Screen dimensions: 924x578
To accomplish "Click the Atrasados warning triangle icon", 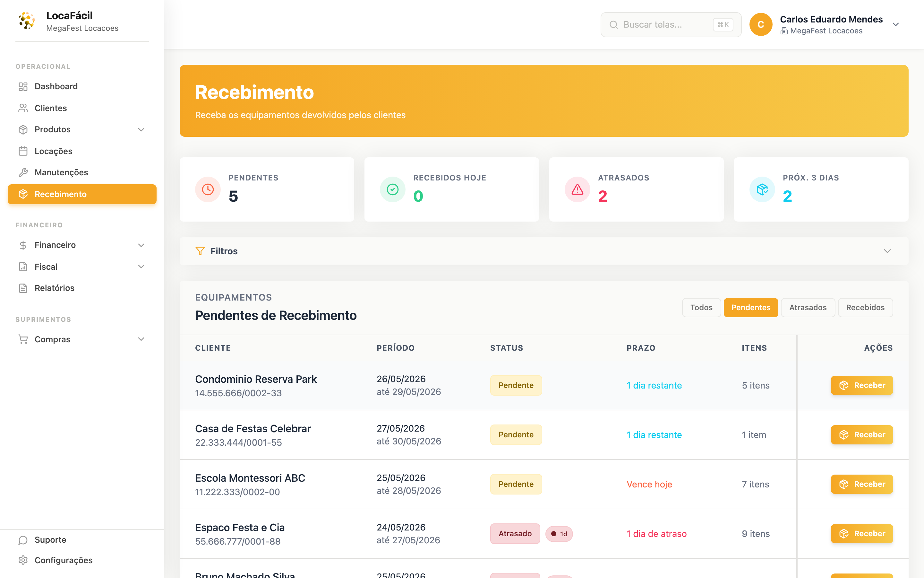I will [577, 189].
